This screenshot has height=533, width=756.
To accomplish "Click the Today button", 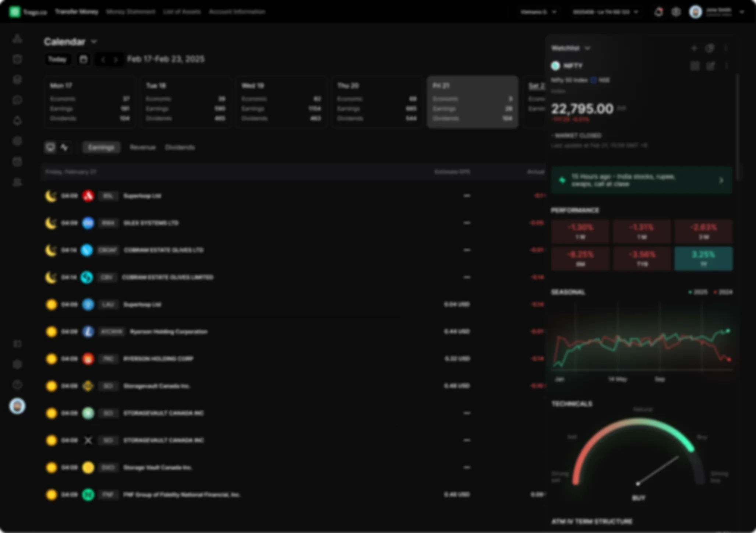I will [57, 59].
